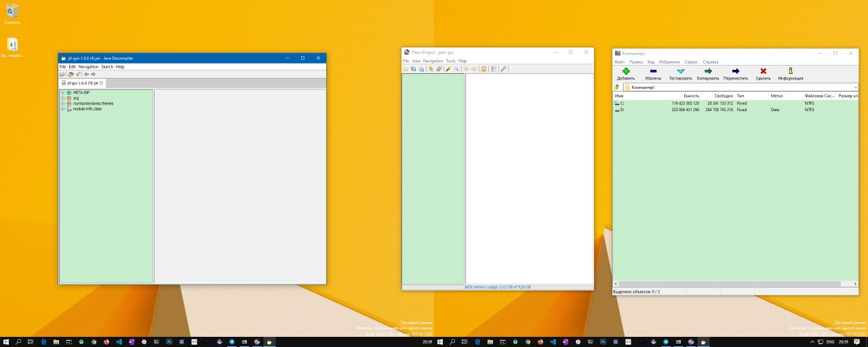Open Избранное menu in 7-Zip

(x=669, y=62)
